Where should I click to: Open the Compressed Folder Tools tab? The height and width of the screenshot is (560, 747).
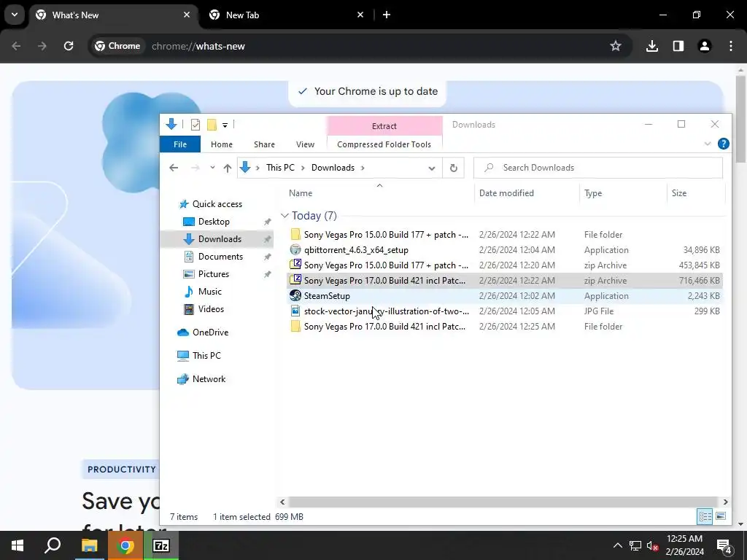pos(384,144)
